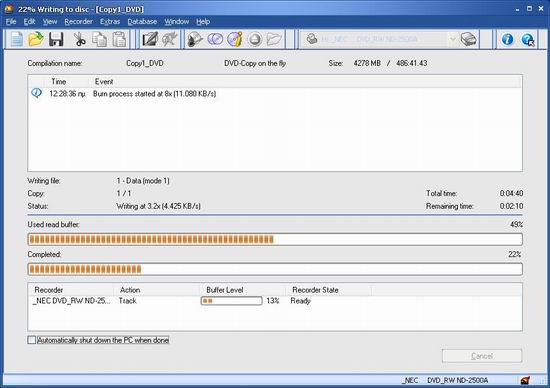Click the Paste clipboard icon
Viewport: 550px width, 388px height.
coord(119,39)
